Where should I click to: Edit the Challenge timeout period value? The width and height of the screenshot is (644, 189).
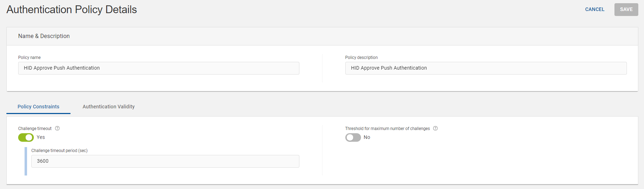tap(165, 161)
